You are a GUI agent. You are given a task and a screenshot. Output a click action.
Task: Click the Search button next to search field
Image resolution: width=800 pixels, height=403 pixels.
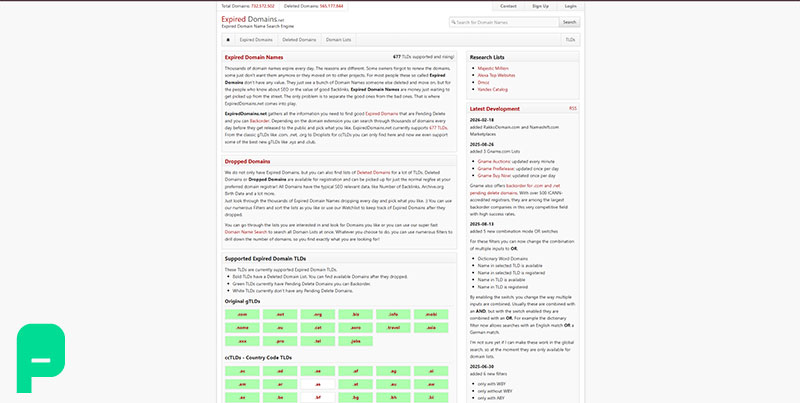[x=569, y=22]
